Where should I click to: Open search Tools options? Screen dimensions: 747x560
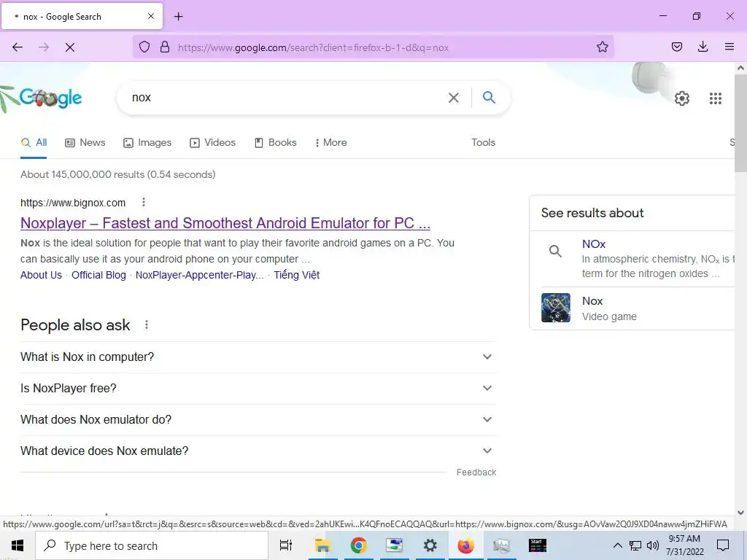pos(483,142)
